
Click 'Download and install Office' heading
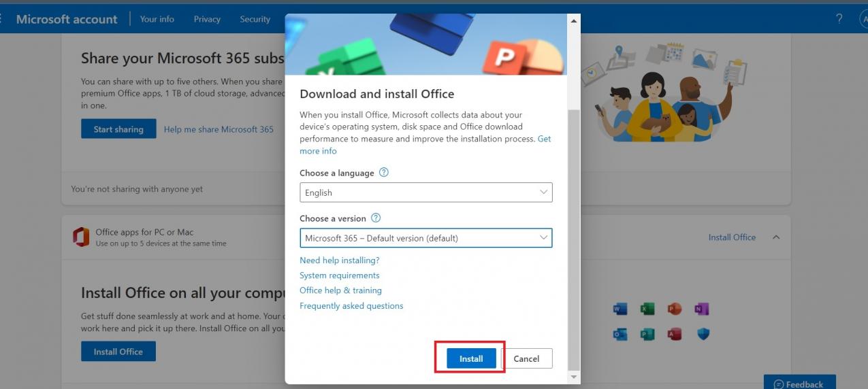pyautogui.click(x=376, y=94)
